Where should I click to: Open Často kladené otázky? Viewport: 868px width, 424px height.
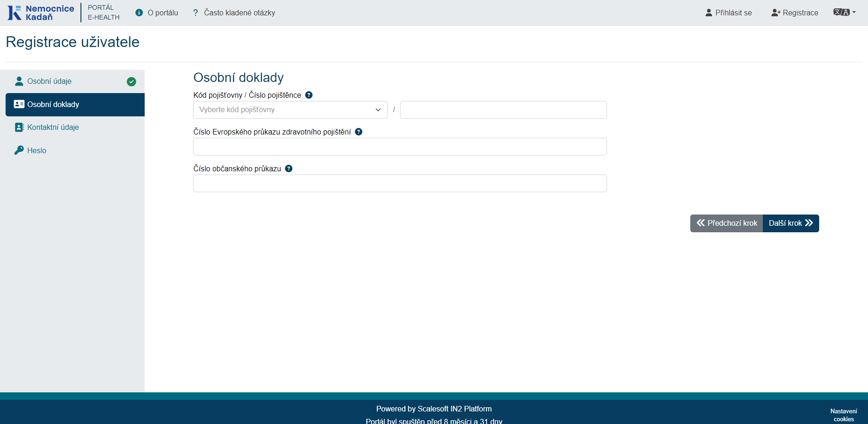240,13
